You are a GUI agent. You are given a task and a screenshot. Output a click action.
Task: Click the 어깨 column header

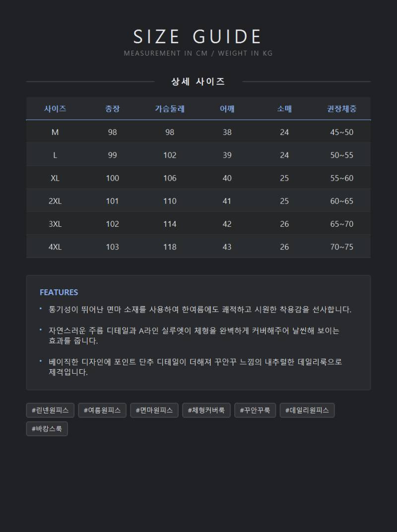227,109
